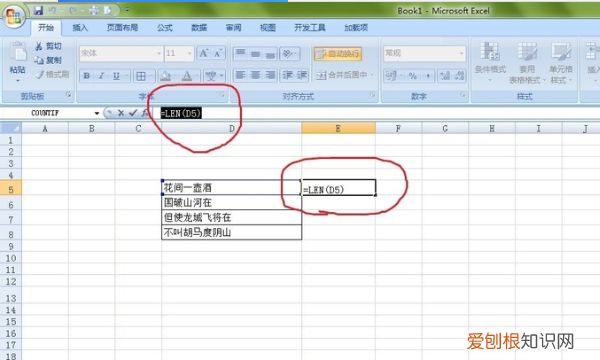
Task: Align text right
Action: (270, 75)
